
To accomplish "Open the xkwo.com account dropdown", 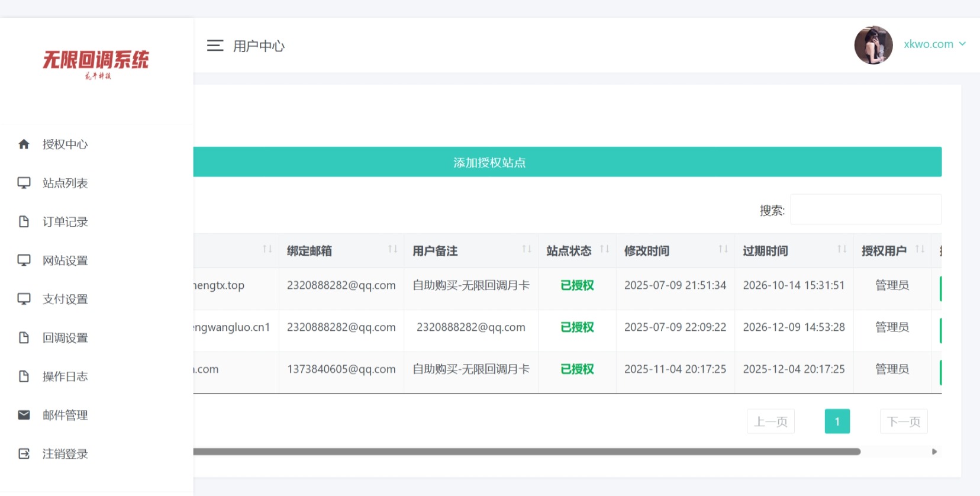I will pos(934,44).
